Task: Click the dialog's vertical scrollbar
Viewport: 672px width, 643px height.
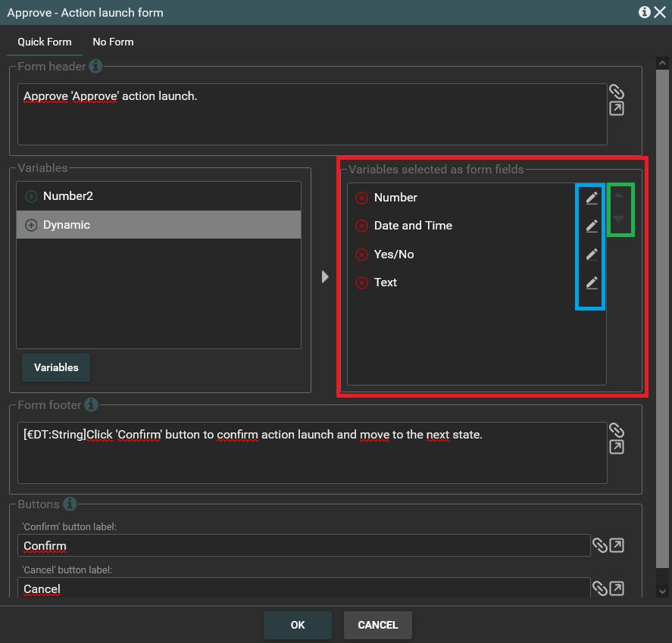Action: tap(662, 318)
